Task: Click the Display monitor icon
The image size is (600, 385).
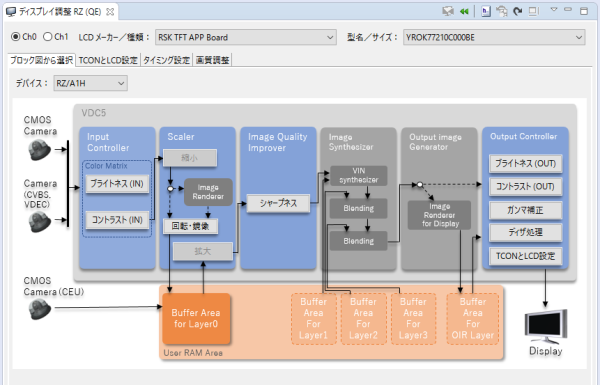Action: (546, 326)
